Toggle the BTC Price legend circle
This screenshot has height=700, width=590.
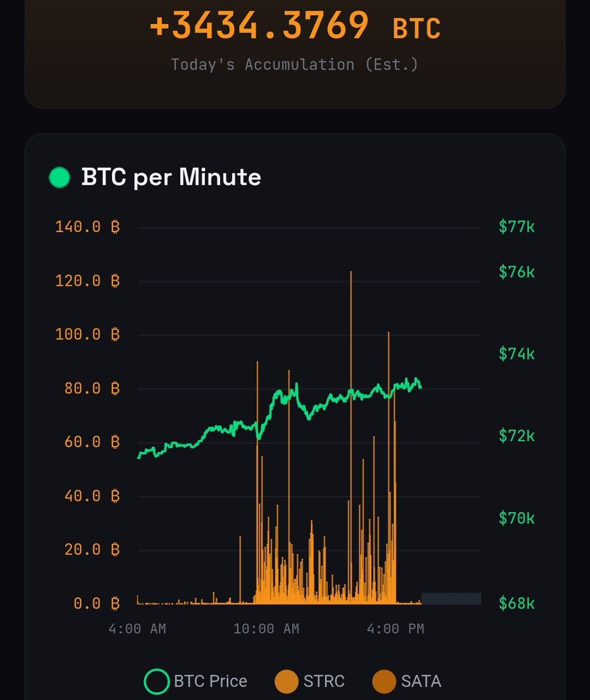(158, 681)
